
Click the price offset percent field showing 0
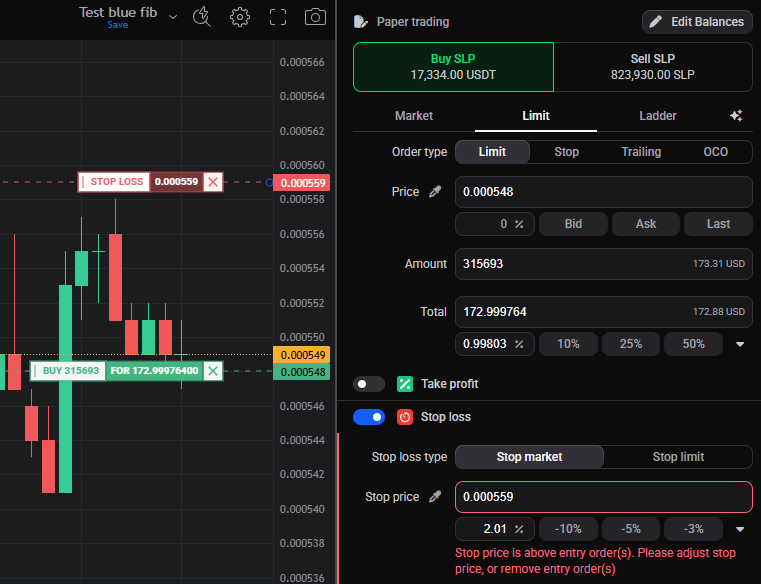(x=495, y=224)
